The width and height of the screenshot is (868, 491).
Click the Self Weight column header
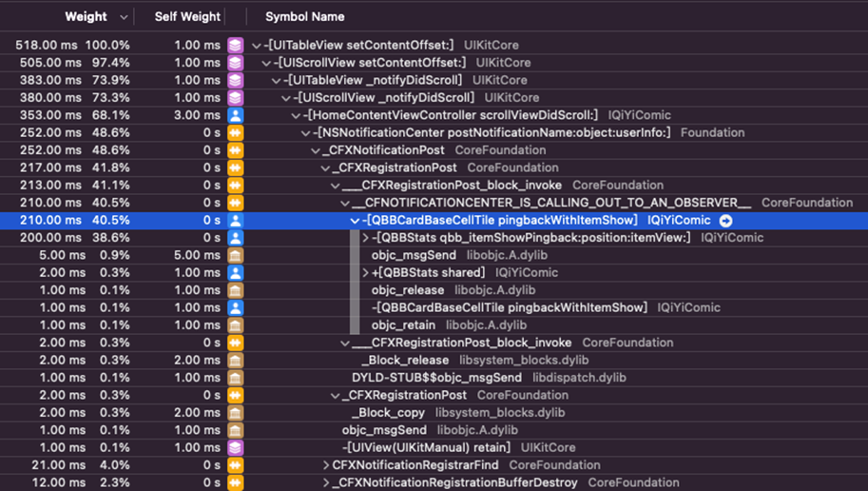[187, 16]
